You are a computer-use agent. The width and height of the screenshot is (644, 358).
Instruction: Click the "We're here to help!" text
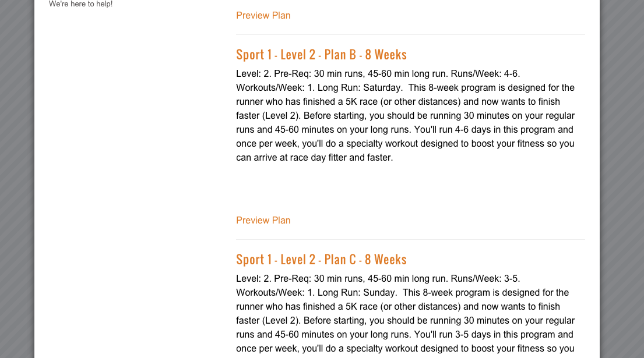pos(80,4)
